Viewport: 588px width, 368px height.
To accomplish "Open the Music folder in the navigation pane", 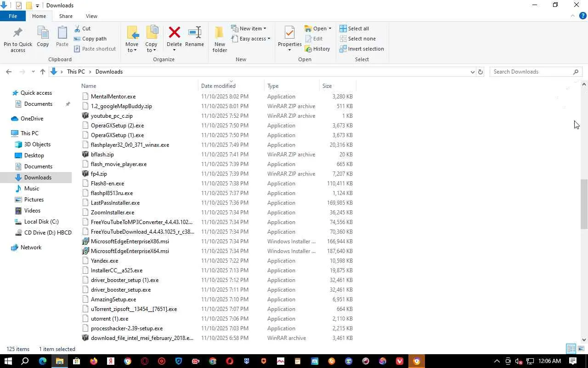I will 31,189.
